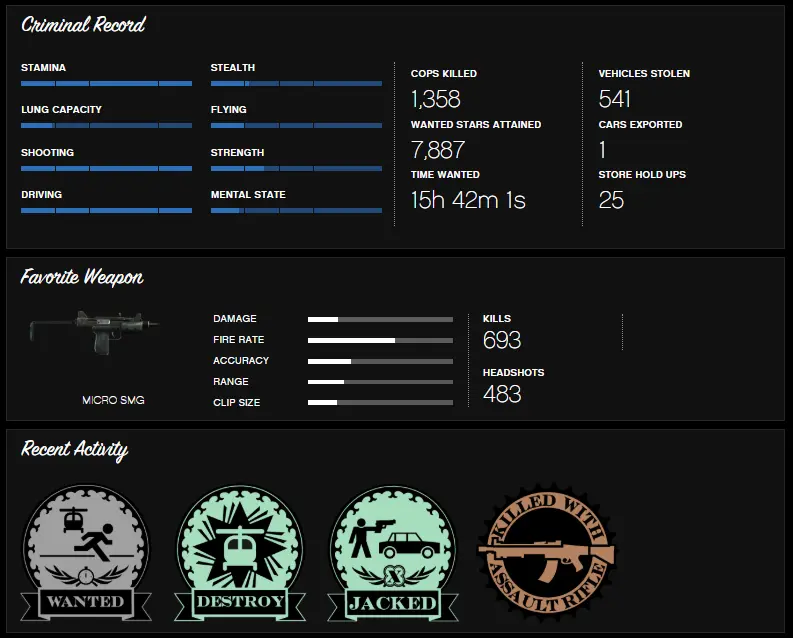Click the Time Wanted value 15h 42m 1s
793x638 pixels.
(x=468, y=200)
